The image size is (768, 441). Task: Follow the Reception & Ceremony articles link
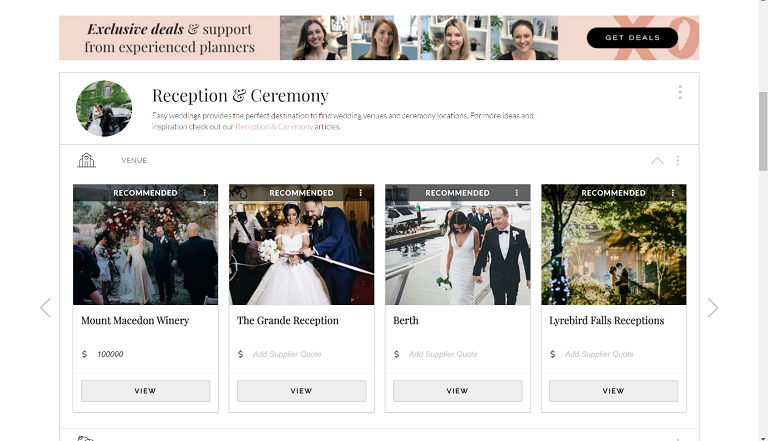pyautogui.click(x=274, y=127)
